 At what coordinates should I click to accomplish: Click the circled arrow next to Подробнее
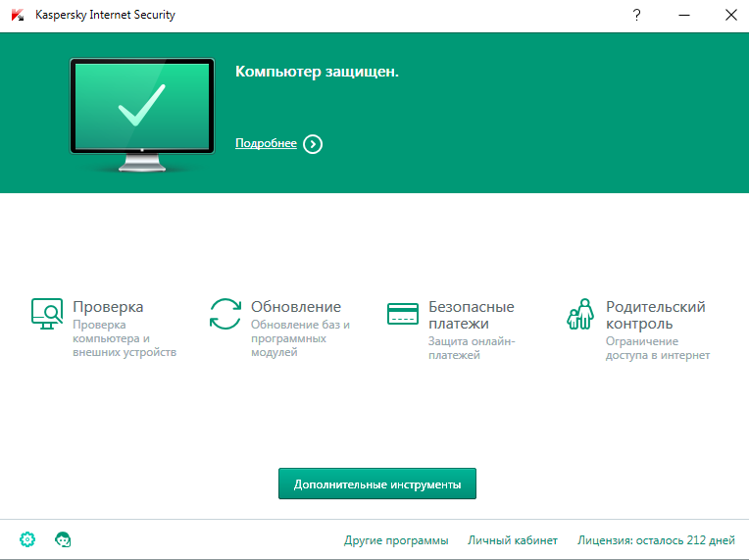[x=313, y=144]
